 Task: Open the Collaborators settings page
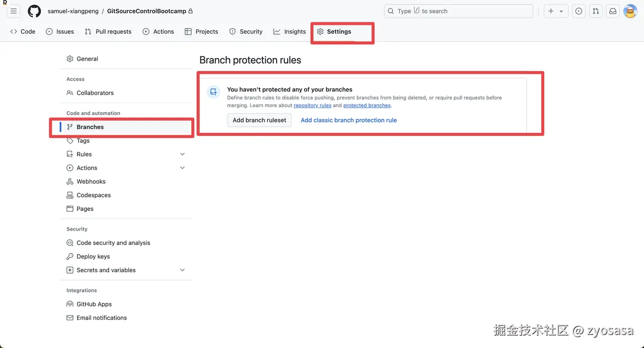[x=95, y=93]
